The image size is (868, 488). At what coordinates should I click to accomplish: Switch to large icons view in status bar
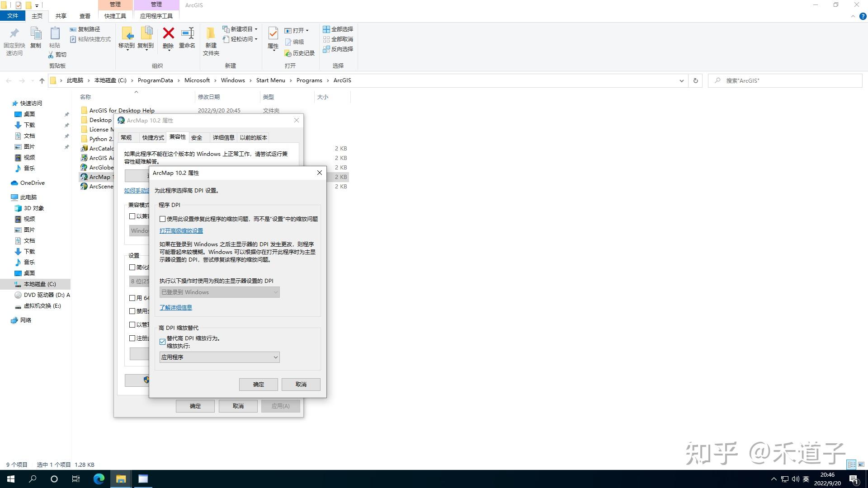[x=861, y=465]
